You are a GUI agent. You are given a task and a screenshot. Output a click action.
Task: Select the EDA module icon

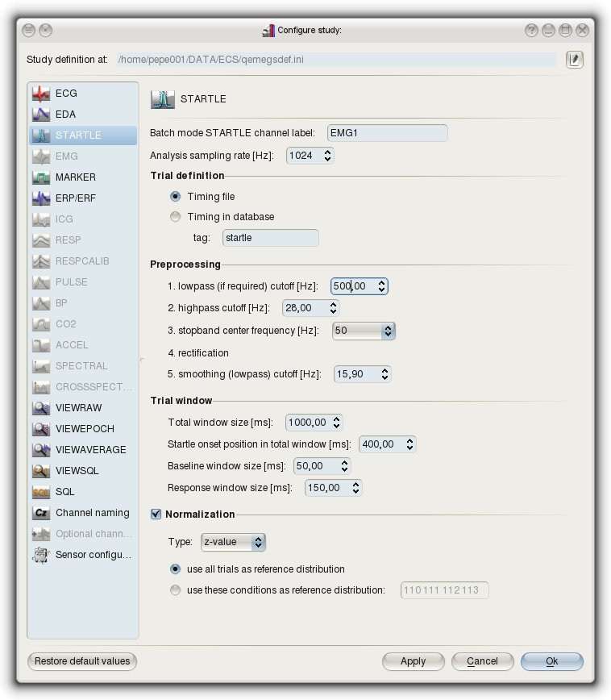(x=41, y=115)
